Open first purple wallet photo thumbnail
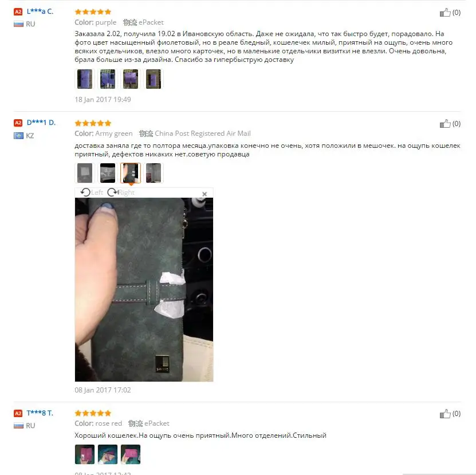Viewport: 476px width, 475px height. [85, 79]
